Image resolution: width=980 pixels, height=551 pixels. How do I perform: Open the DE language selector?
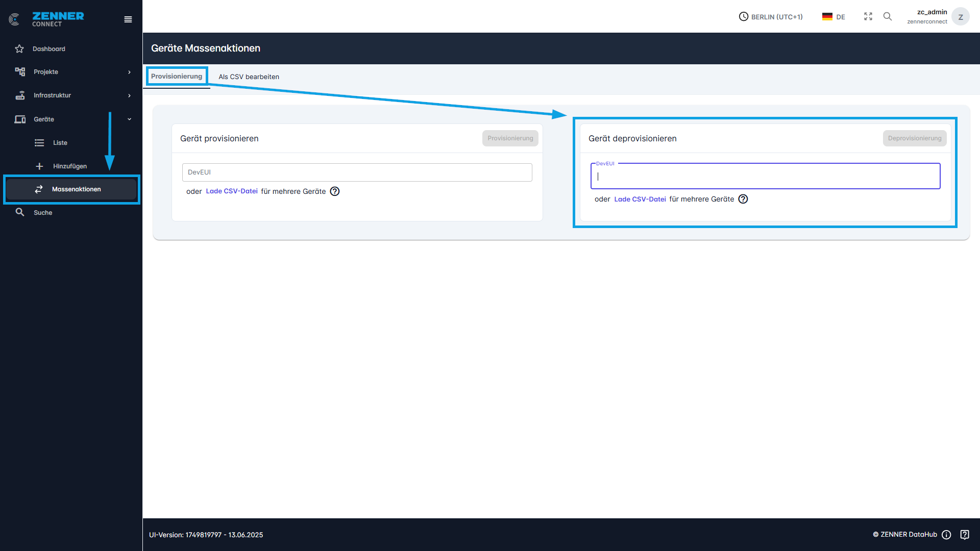[x=834, y=17]
